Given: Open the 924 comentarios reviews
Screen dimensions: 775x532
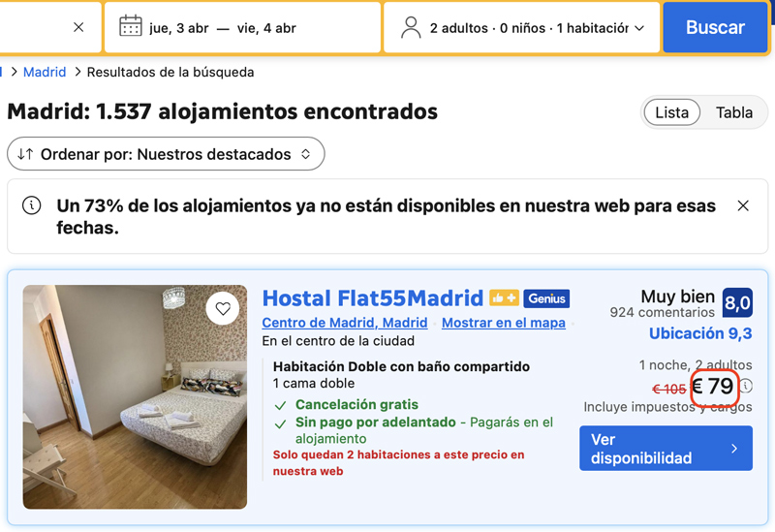Looking at the screenshot, I should coord(662,312).
